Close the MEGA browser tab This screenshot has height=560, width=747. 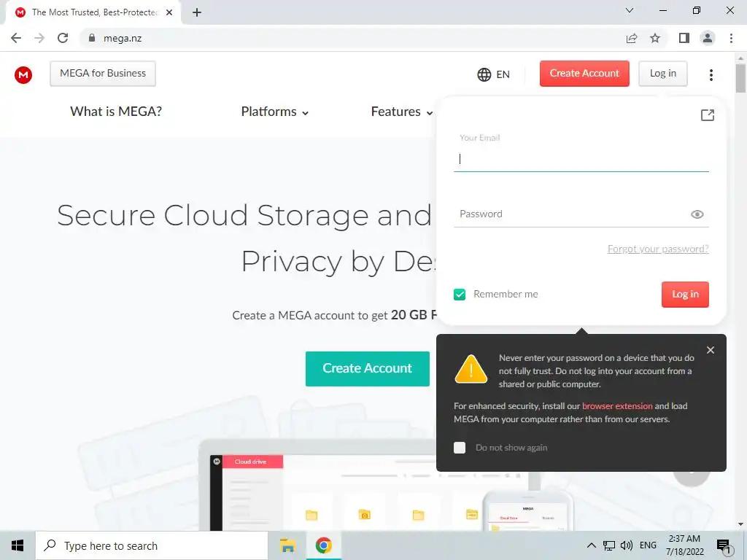(169, 12)
